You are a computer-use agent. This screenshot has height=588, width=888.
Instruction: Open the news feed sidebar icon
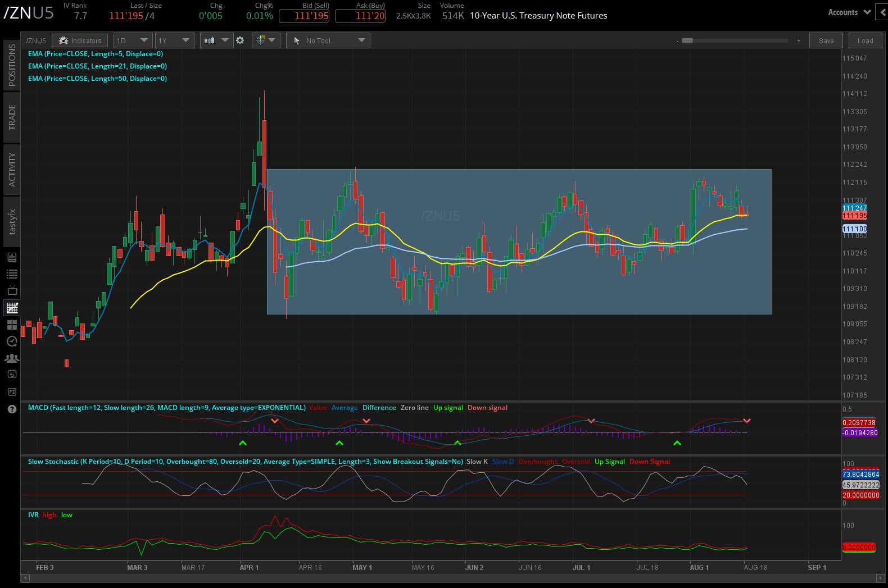point(12,257)
